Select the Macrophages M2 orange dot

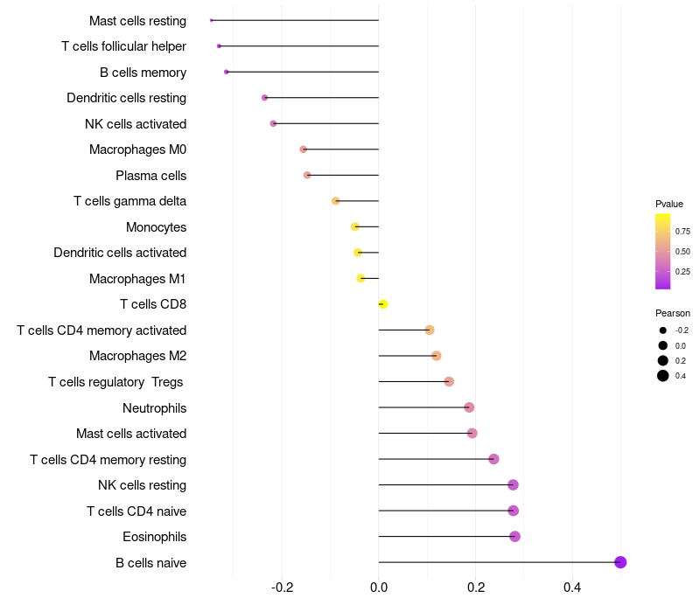click(437, 356)
